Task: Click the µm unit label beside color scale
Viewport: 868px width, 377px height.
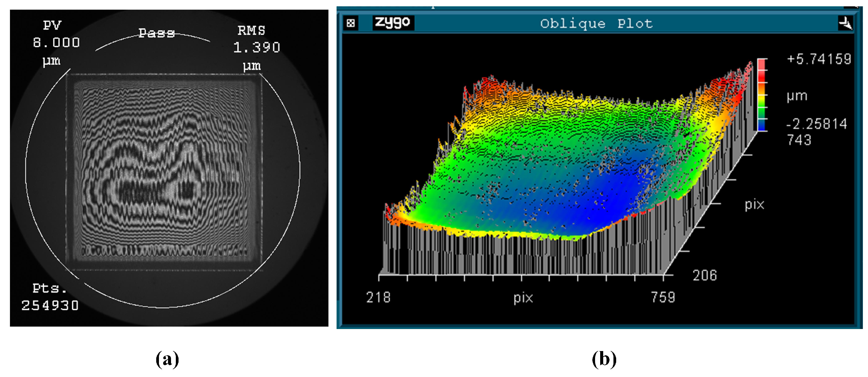Action: [797, 96]
